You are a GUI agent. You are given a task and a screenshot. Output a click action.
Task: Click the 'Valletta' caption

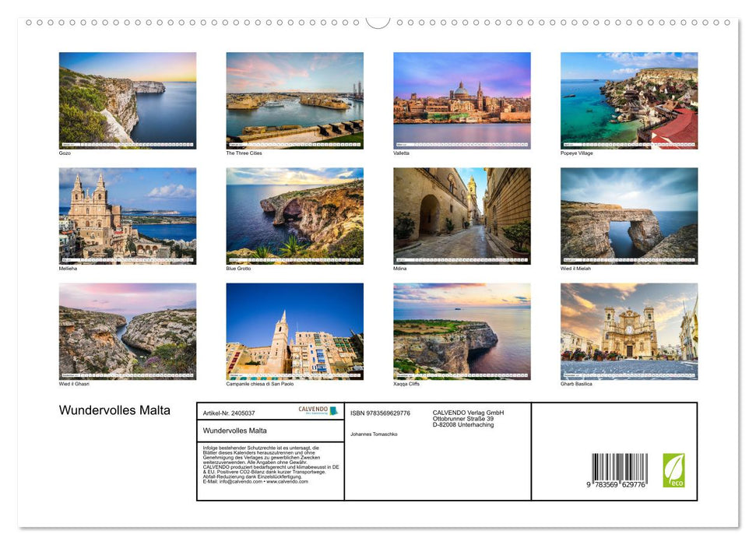[401, 153]
